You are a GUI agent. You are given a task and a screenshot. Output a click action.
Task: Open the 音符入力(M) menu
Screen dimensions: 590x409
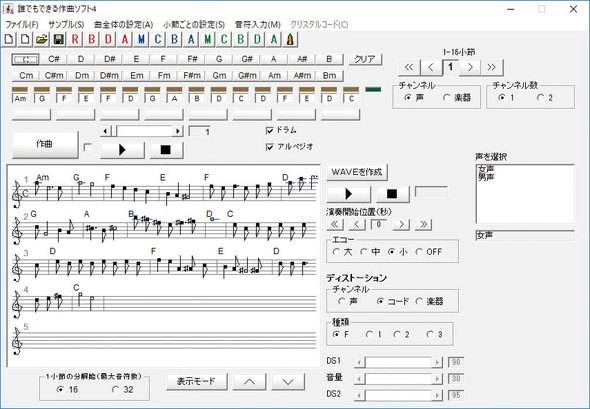(x=257, y=24)
